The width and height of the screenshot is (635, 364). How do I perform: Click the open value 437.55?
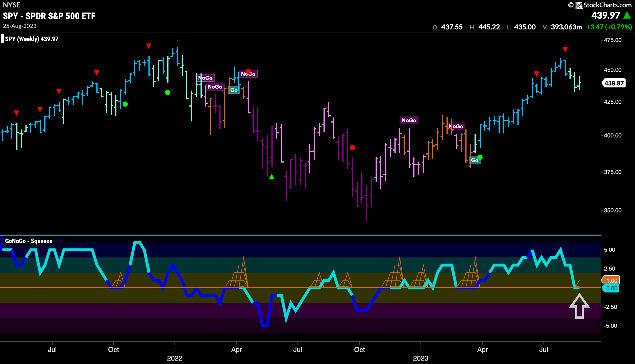pyautogui.click(x=452, y=27)
